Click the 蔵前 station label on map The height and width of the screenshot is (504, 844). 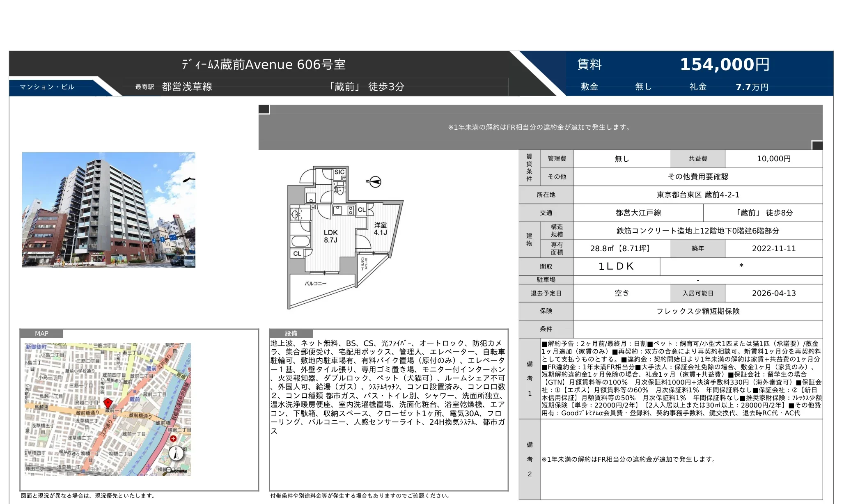135,399
